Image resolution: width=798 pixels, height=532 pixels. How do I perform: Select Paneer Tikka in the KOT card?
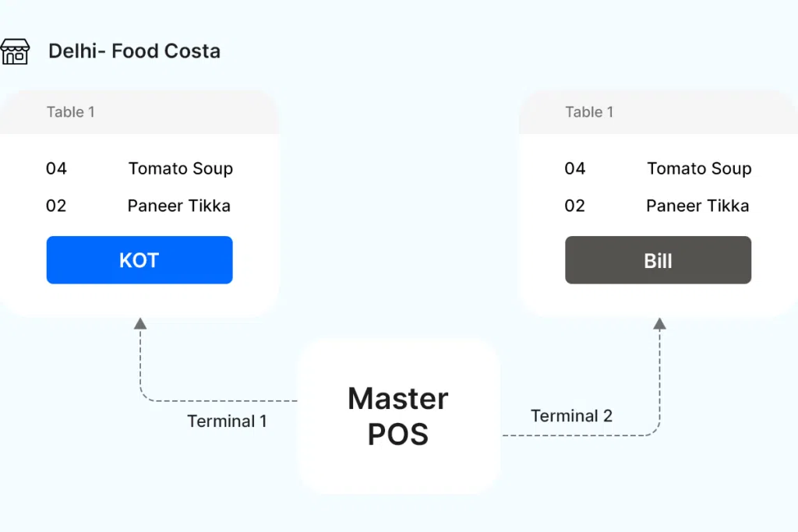click(179, 206)
